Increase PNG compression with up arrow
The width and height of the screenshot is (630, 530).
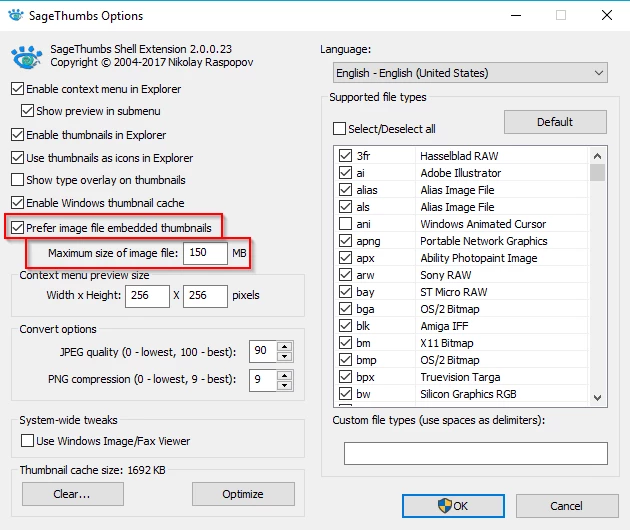(285, 375)
